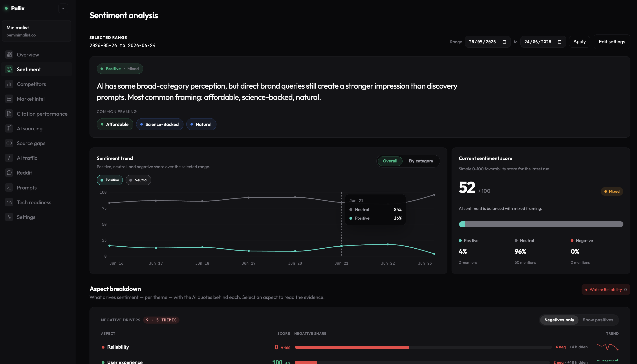This screenshot has width=637, height=364.
Task: Click Edit settings button
Action: [612, 42]
